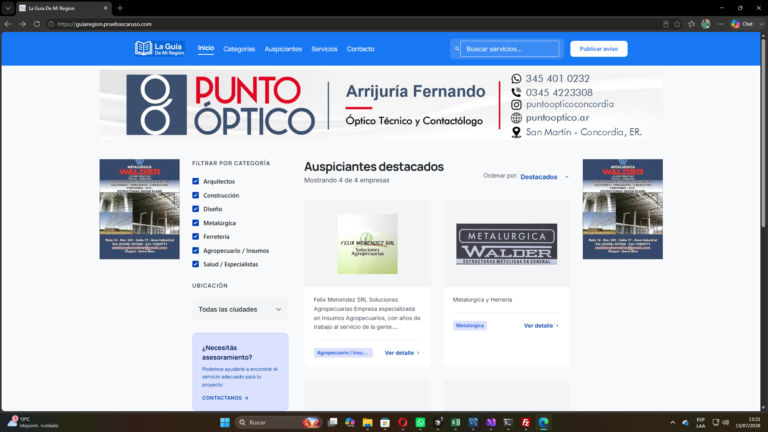Open the favorites list icon

[692, 24]
